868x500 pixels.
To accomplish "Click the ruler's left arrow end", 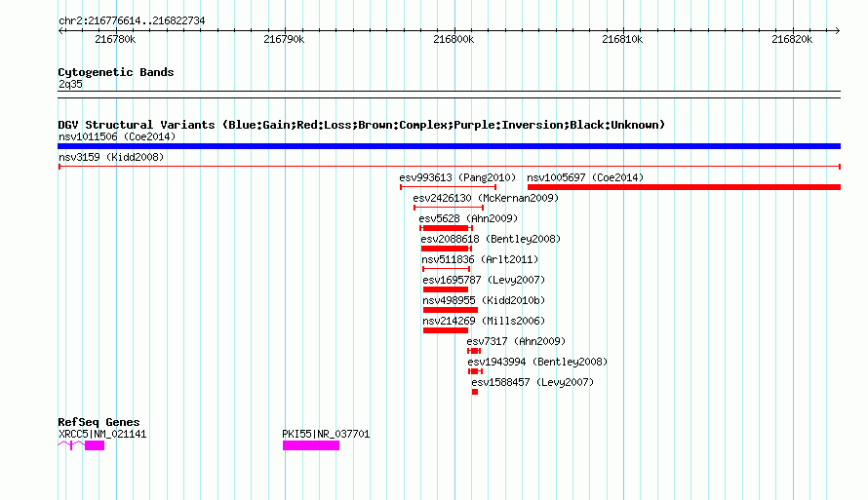I will (60, 31).
